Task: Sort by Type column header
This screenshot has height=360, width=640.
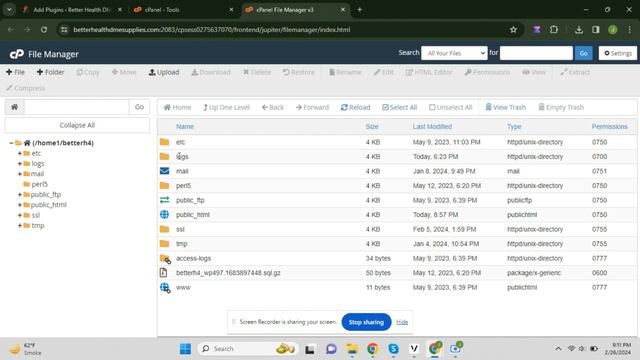Action: (514, 127)
